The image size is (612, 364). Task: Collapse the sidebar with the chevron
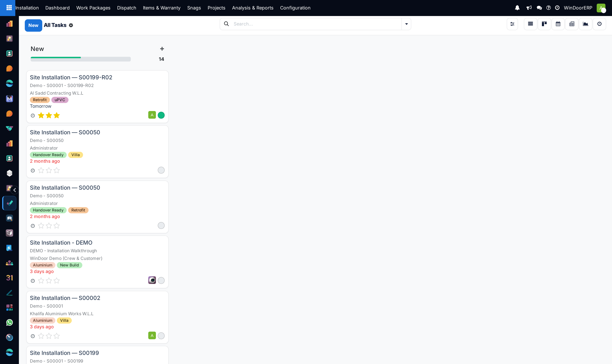[15, 190]
